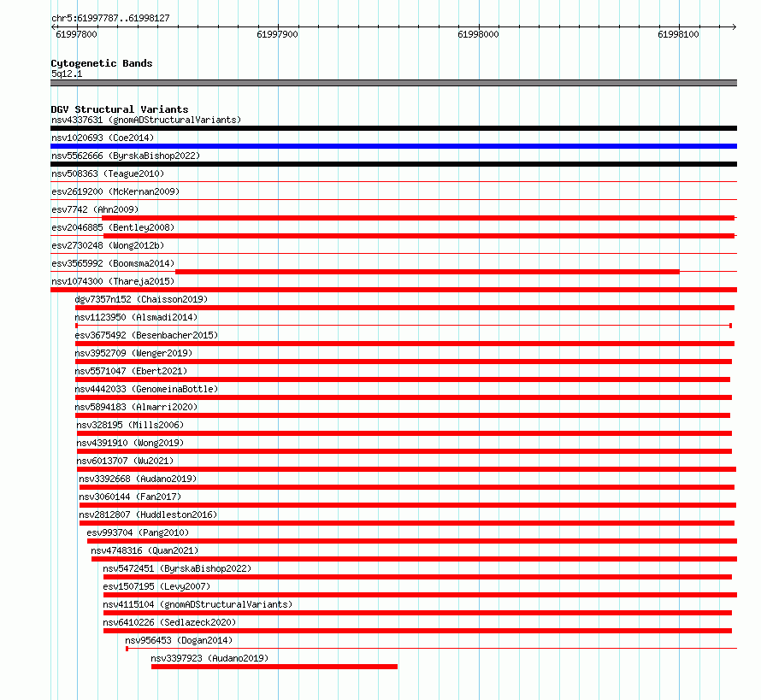Click ruler position 61997900
Screen dimensions: 761x700
point(277,34)
